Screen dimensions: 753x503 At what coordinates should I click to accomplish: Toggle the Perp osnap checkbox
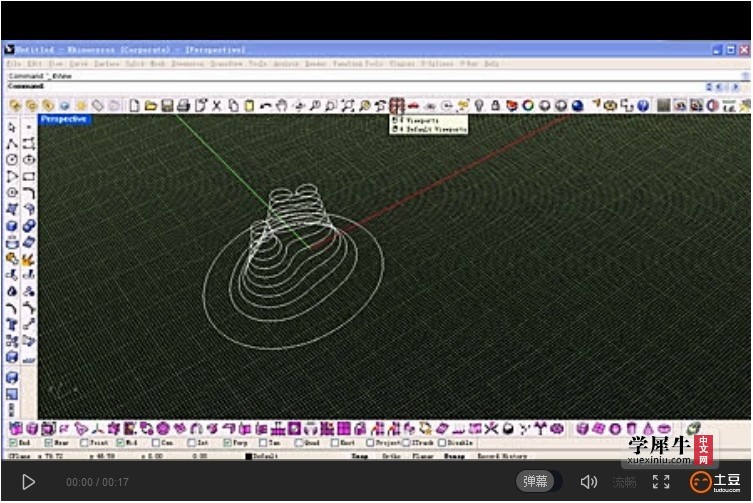[227, 442]
